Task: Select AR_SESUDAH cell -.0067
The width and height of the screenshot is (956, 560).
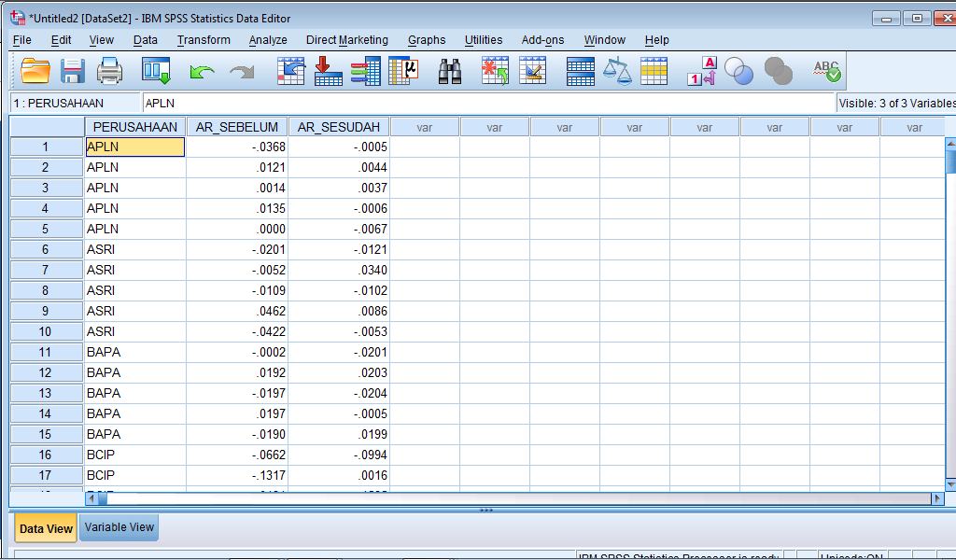Action: pos(339,229)
